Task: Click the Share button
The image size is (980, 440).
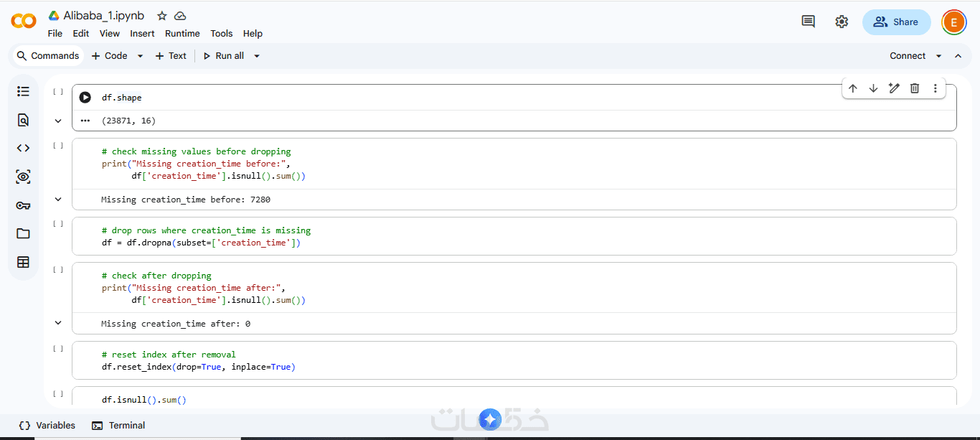Action: pyautogui.click(x=896, y=22)
